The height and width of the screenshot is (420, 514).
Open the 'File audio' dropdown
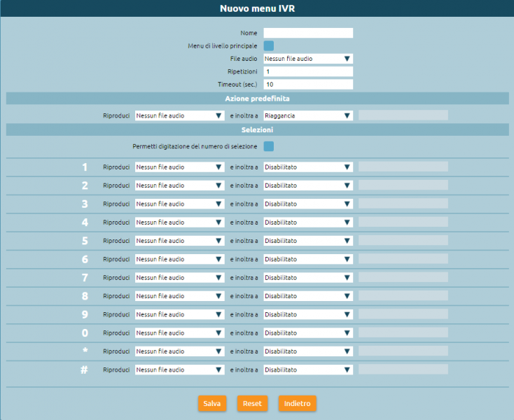pyautogui.click(x=308, y=59)
